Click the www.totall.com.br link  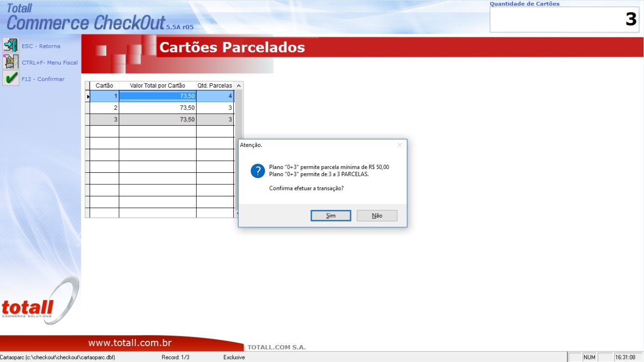(x=130, y=343)
